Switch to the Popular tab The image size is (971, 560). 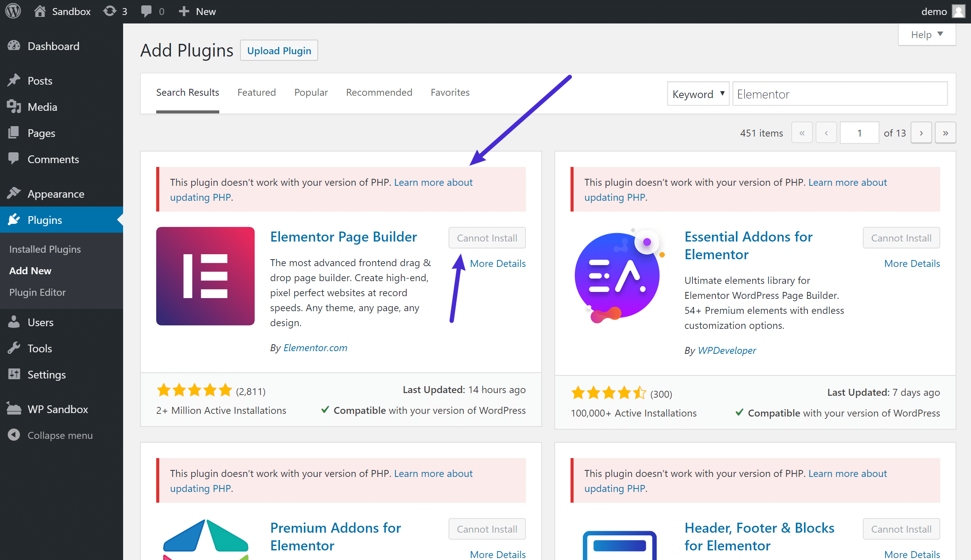point(310,92)
